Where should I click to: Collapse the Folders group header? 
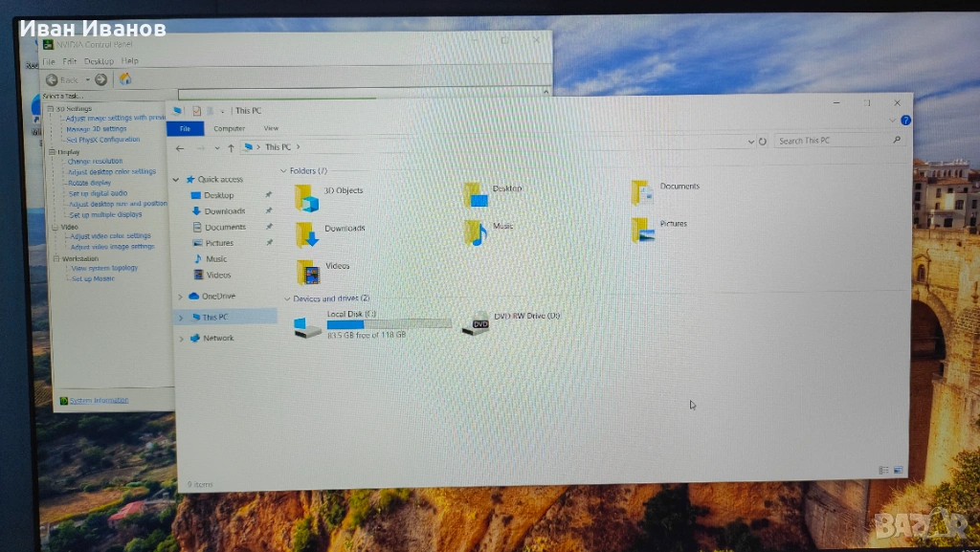point(283,171)
